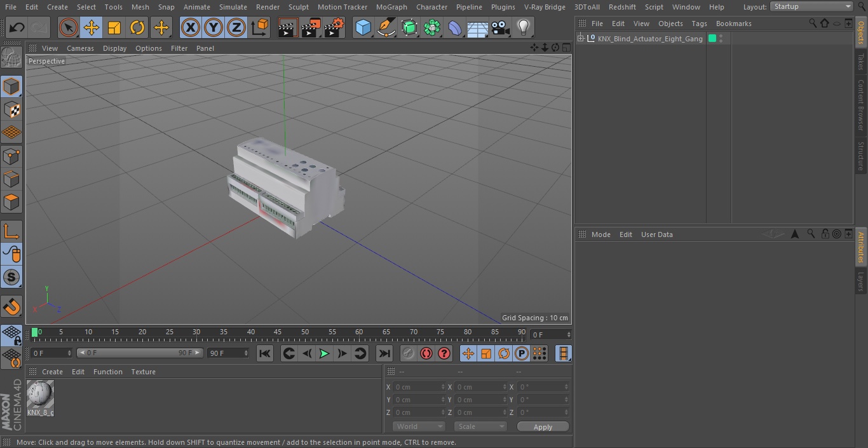Click the X position input field
The height and width of the screenshot is (448, 868).
tap(419, 387)
